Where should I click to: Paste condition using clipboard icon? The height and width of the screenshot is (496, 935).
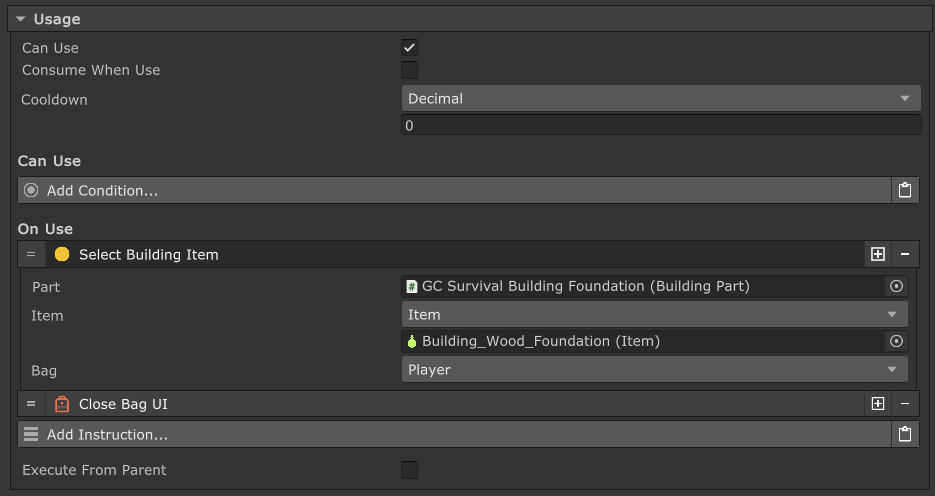click(x=905, y=190)
